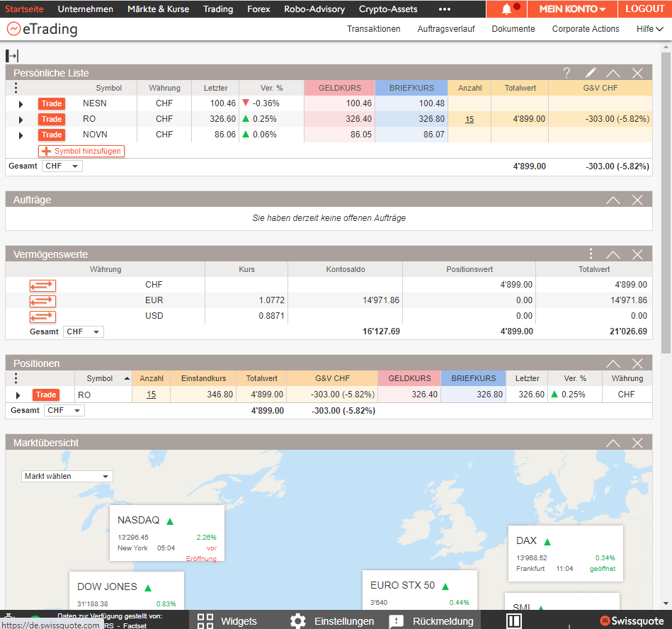Click the sidebar expand arrow icon
672x629 pixels.
[12, 56]
